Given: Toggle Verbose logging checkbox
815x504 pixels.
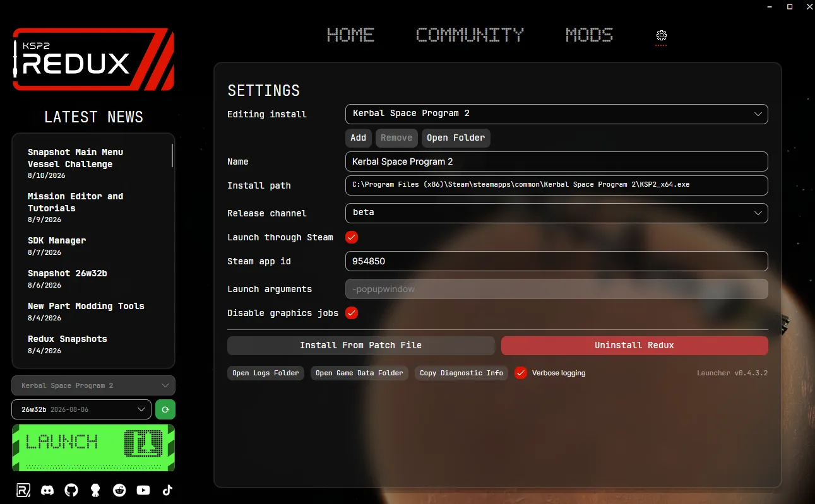Looking at the screenshot, I should pyautogui.click(x=520, y=373).
